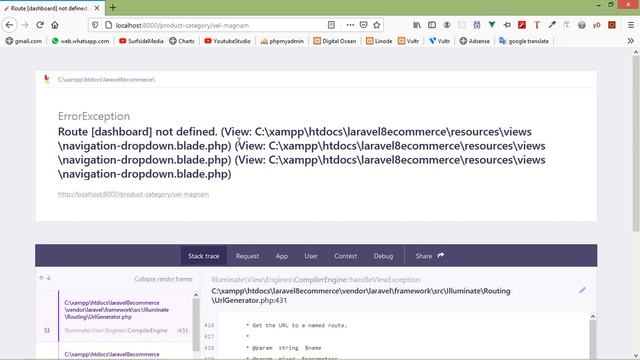The height and width of the screenshot is (360, 640).
Task: Click the C:\xampp\htdocs\laravel8ecommerce path text at top
Action: (106, 80)
